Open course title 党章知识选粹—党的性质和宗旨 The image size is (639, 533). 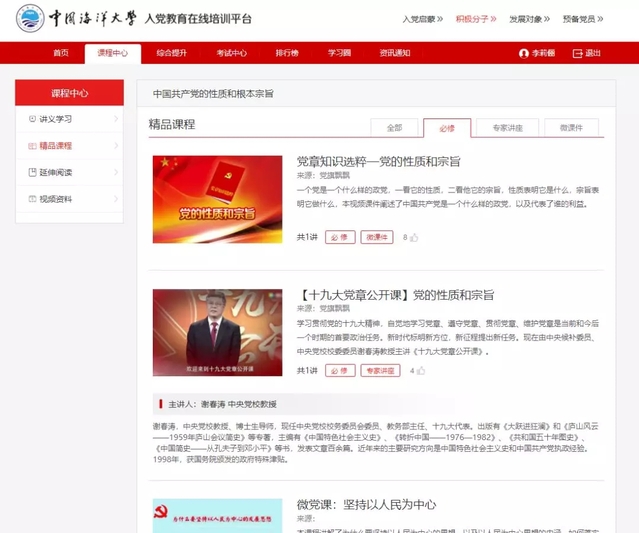tap(378, 161)
